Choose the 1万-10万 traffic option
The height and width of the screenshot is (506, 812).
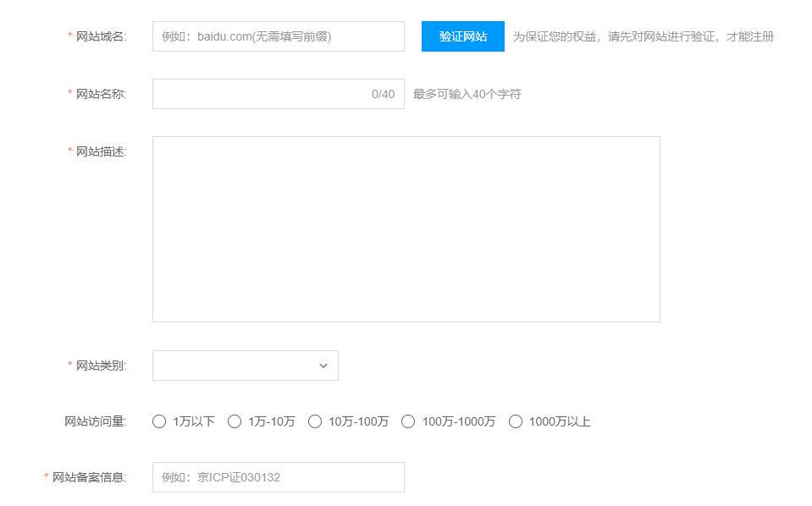click(235, 421)
